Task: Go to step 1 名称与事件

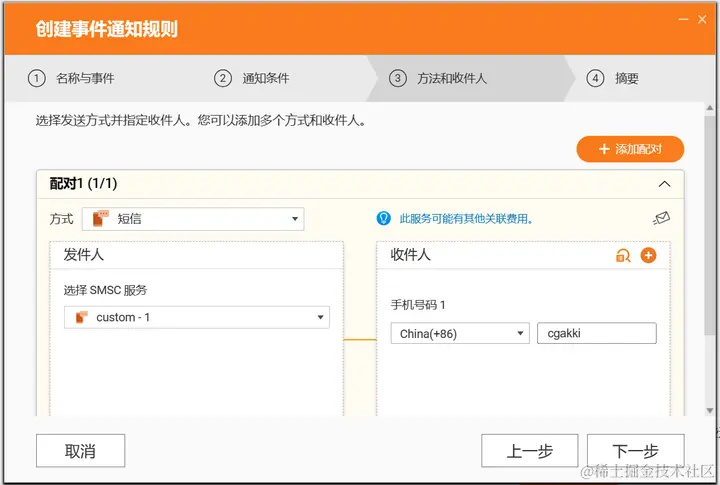Action: tap(72, 78)
